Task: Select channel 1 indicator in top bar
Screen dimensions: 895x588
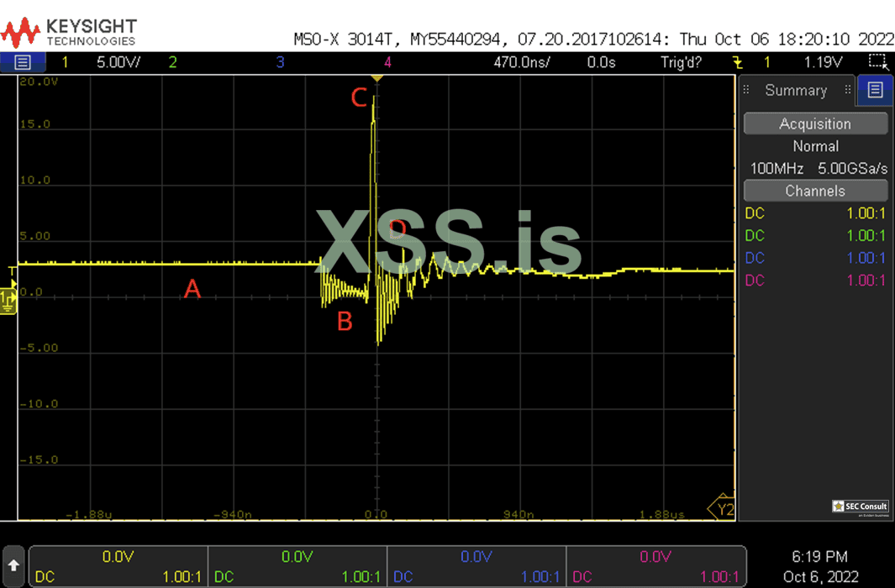Action: click(65, 62)
